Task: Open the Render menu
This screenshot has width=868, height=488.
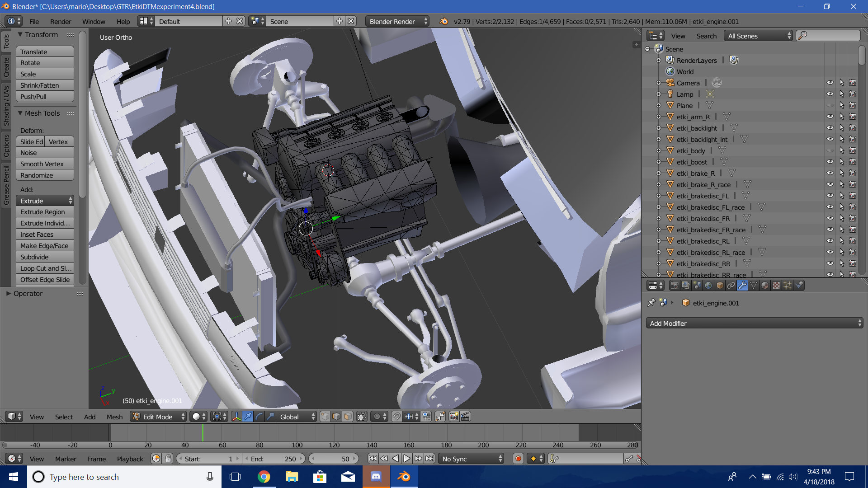Action: pos(60,21)
